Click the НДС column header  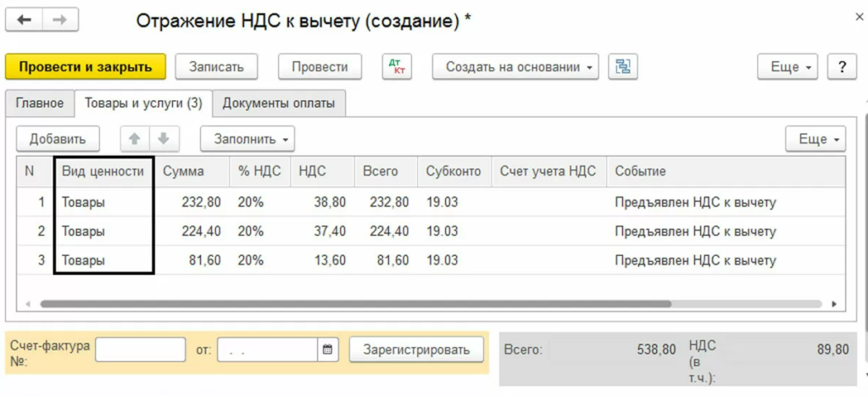322,171
